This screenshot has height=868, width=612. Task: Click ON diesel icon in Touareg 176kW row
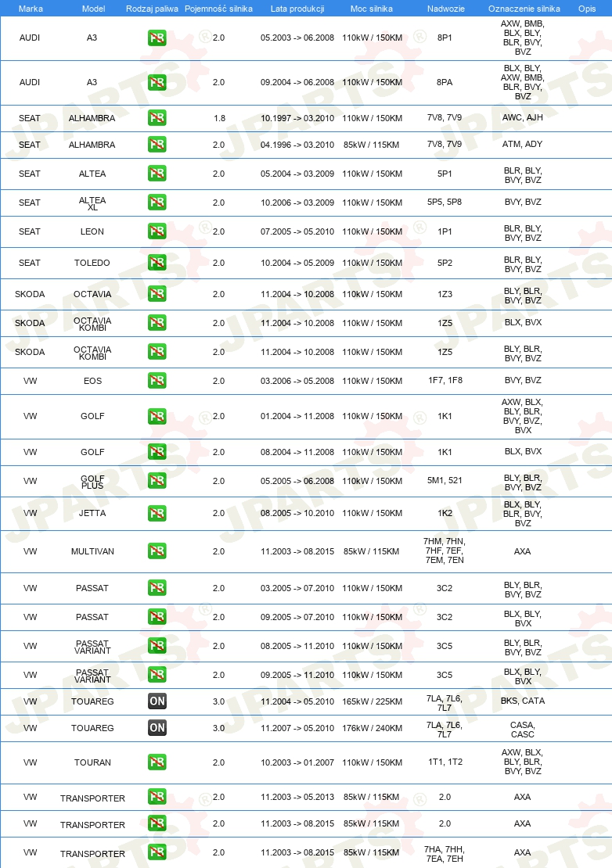pyautogui.click(x=157, y=728)
